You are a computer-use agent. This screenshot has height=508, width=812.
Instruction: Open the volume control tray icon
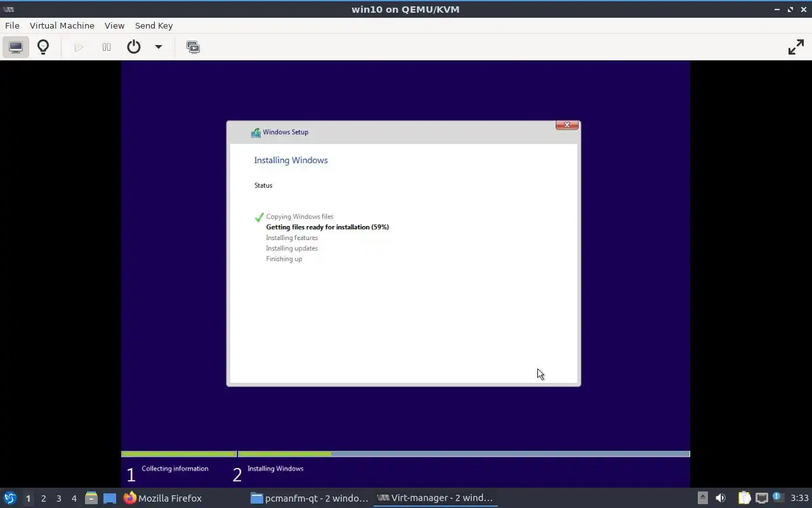721,498
